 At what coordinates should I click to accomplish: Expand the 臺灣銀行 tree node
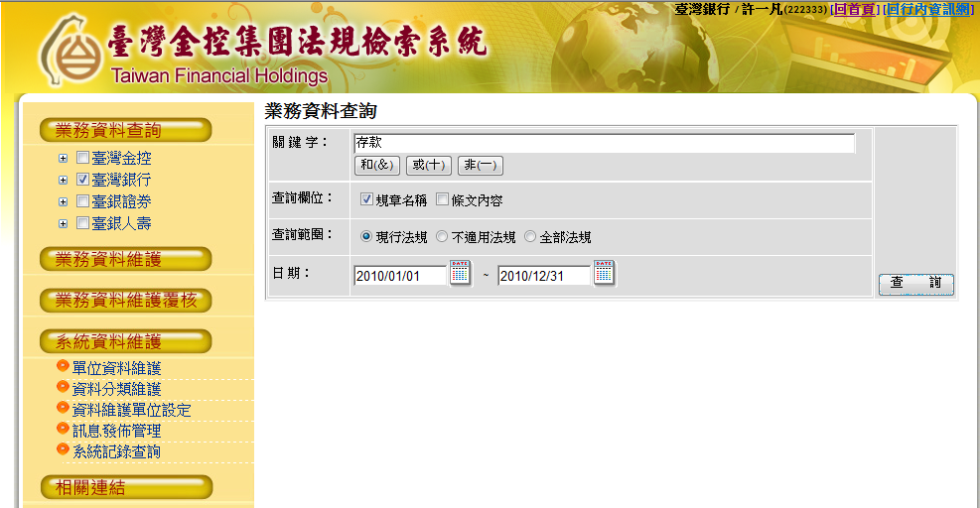64,181
